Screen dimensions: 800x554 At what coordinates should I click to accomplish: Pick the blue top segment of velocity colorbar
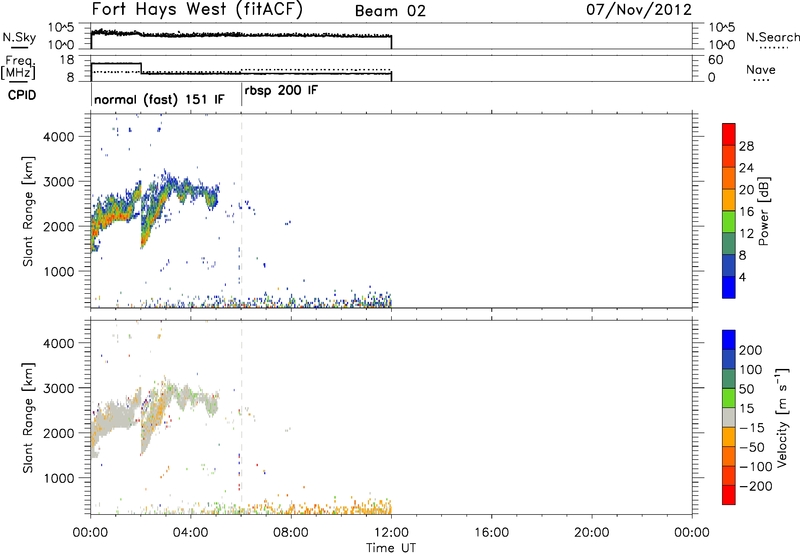coord(729,340)
